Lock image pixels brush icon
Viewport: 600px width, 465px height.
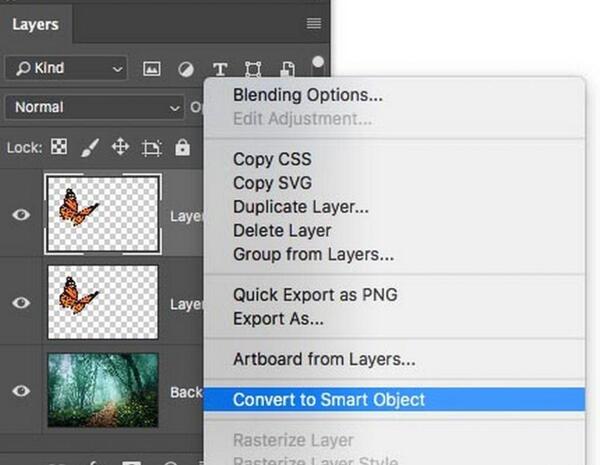click(90, 147)
